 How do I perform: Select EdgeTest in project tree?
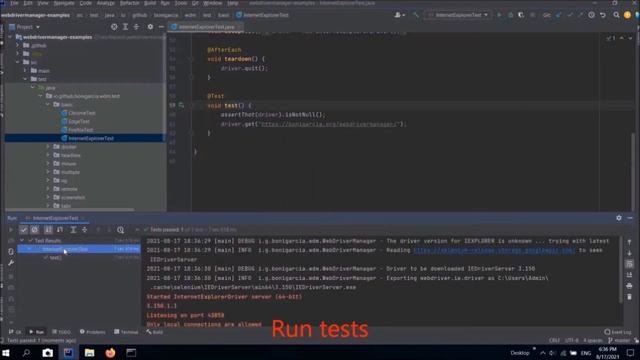coord(79,121)
